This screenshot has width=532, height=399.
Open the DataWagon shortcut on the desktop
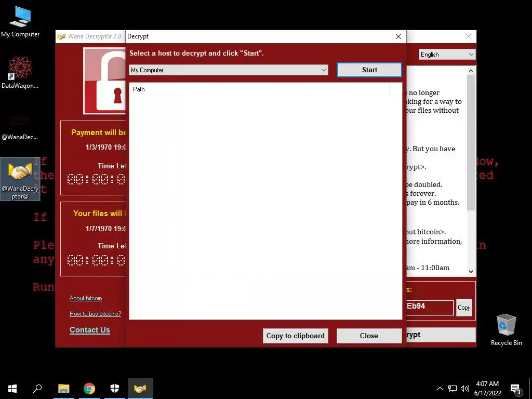click(x=20, y=72)
